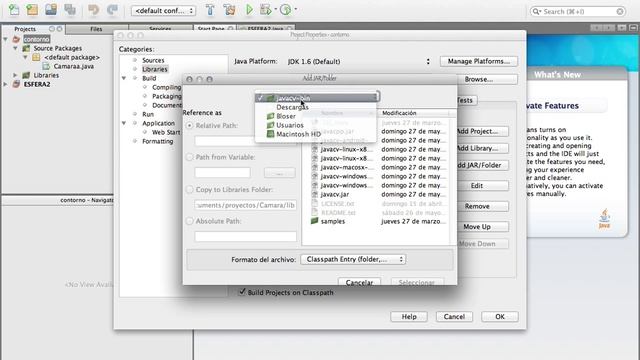Switch to the Services tab

coord(160,29)
